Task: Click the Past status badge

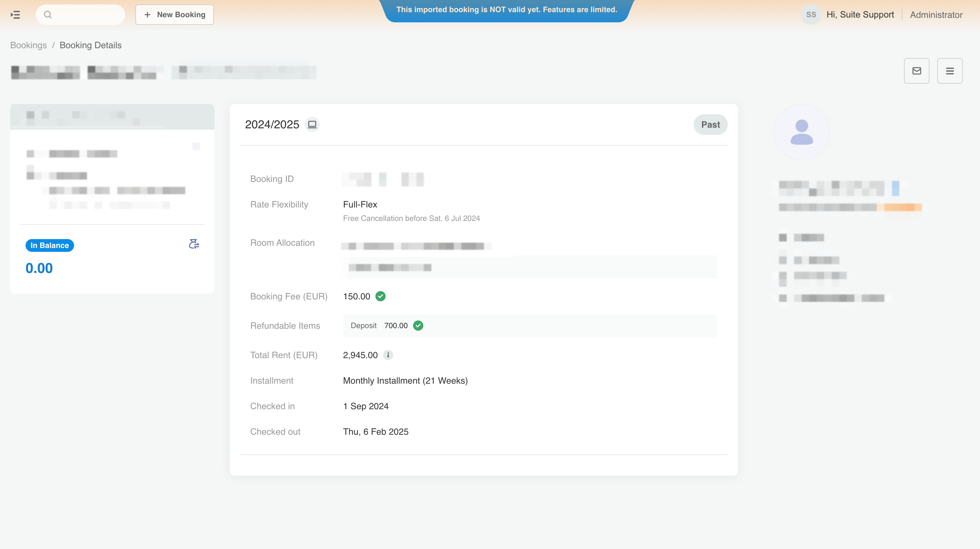Action: 710,125
